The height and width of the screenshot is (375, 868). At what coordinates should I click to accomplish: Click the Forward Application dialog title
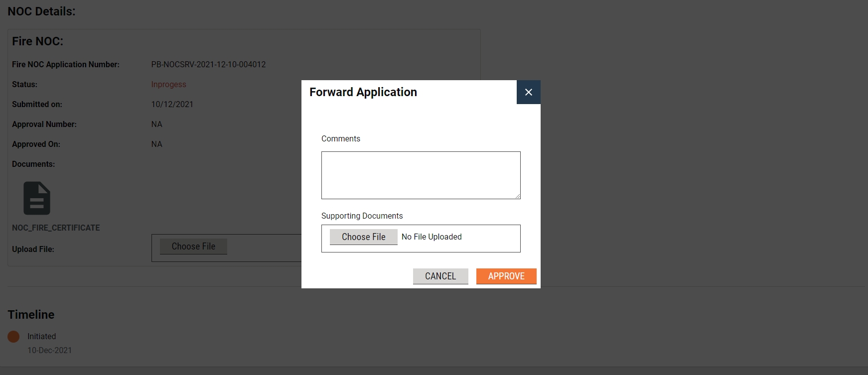click(363, 92)
